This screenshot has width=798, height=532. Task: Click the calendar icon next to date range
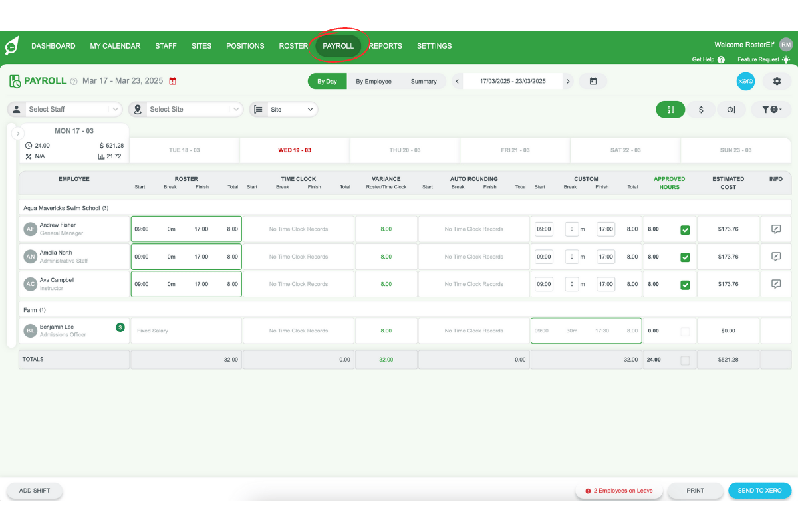(593, 81)
